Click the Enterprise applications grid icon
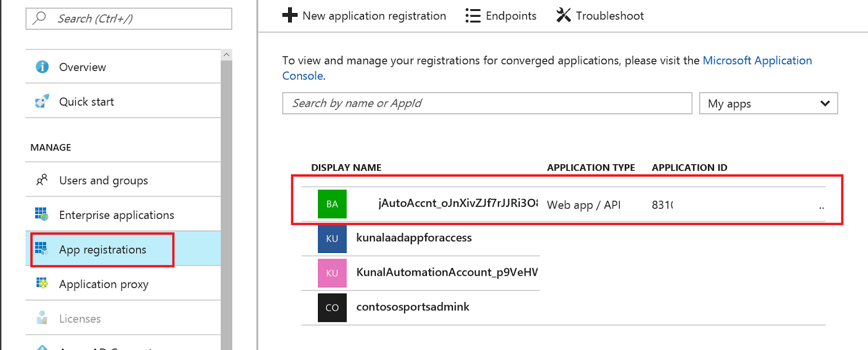Image resolution: width=868 pixels, height=350 pixels. [x=42, y=214]
